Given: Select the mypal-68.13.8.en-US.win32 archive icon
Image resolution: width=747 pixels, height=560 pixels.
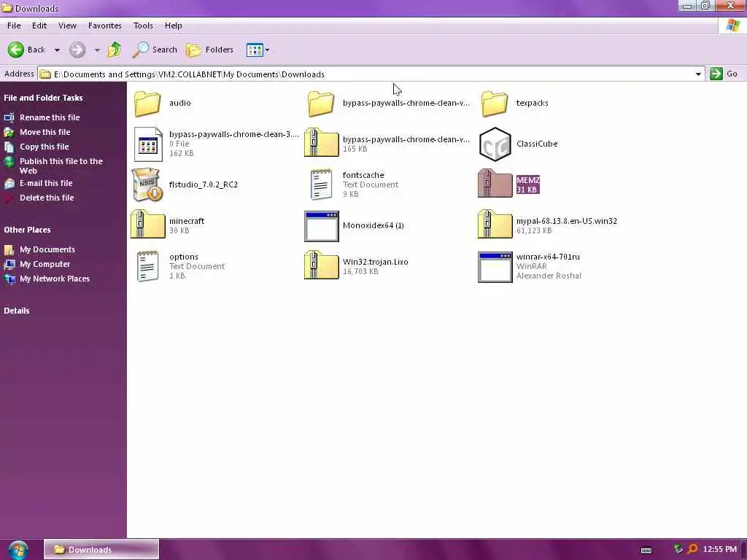Looking at the screenshot, I should (495, 225).
